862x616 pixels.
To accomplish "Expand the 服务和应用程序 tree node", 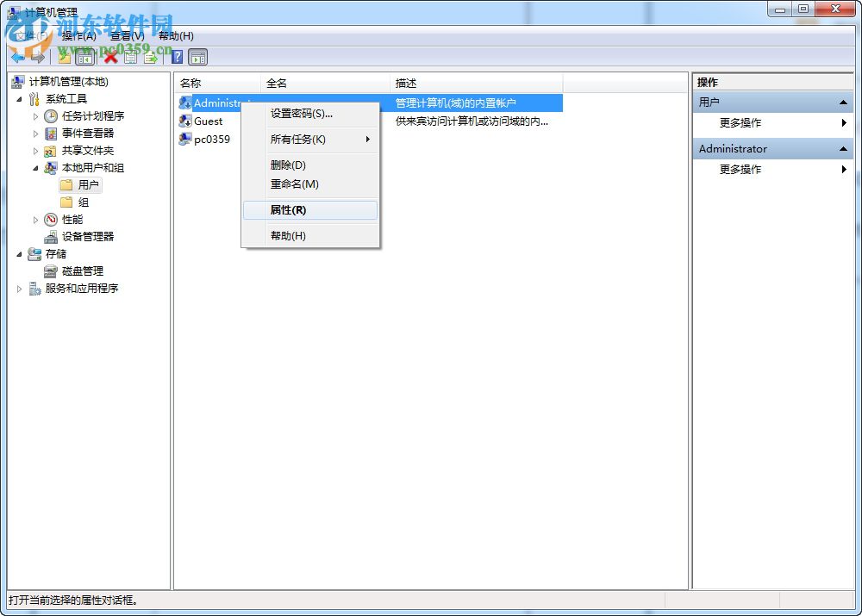I will [20, 289].
